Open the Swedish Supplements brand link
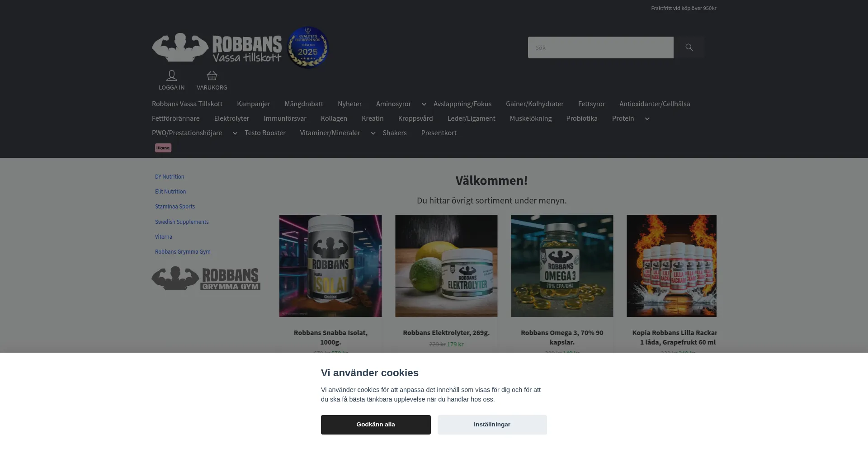The width and height of the screenshot is (868, 449). tap(182, 222)
